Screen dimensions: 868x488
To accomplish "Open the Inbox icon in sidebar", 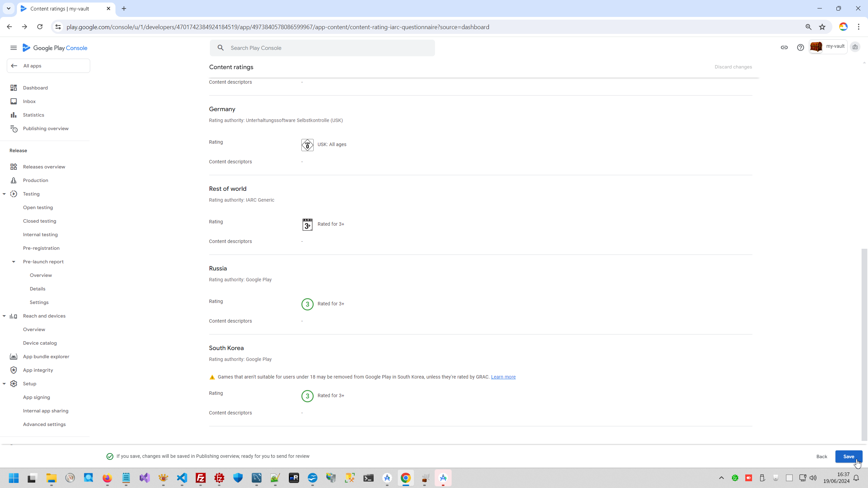I will [x=14, y=101].
